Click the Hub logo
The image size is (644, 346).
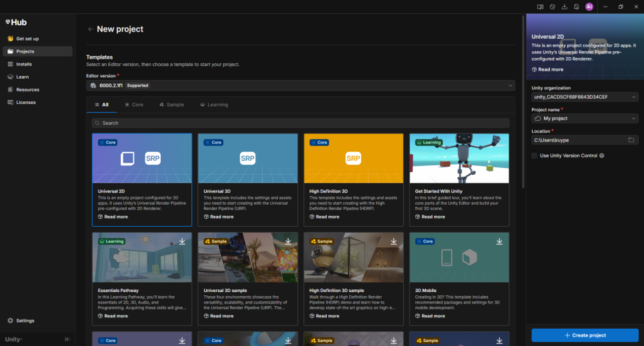point(16,22)
